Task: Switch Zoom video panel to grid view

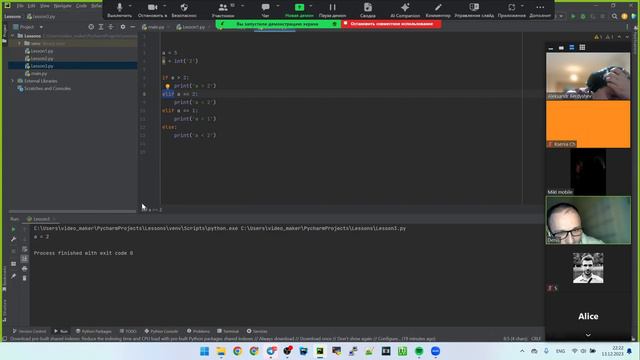Action: point(582,47)
